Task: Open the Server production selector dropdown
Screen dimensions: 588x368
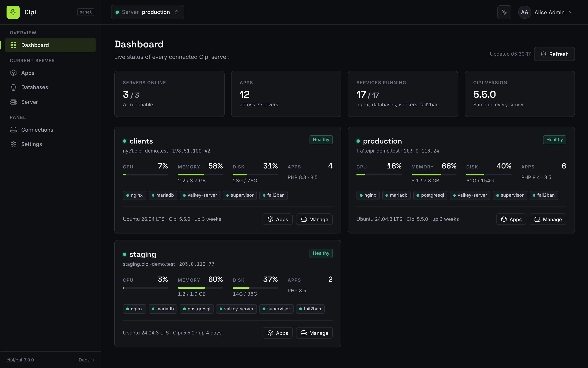Action: [x=147, y=12]
